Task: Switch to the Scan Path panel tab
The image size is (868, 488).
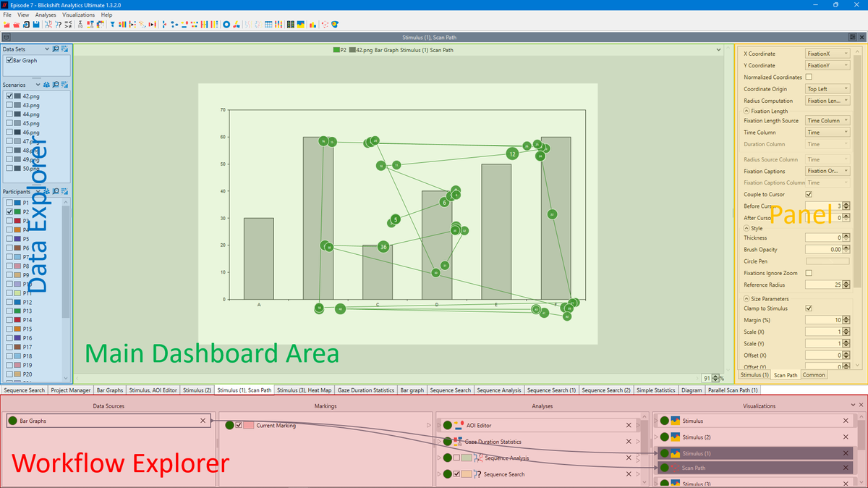Action: pyautogui.click(x=786, y=375)
